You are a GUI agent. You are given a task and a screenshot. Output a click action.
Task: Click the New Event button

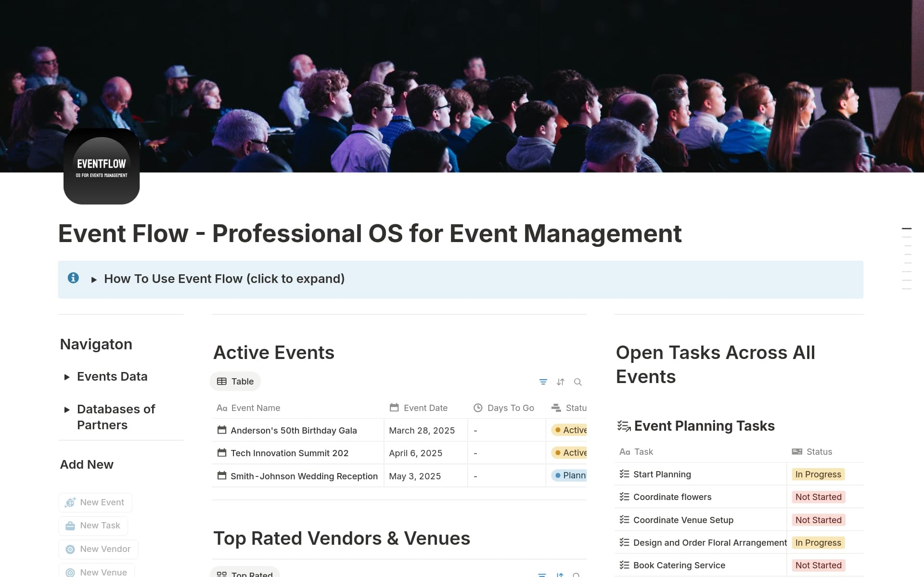coord(95,502)
